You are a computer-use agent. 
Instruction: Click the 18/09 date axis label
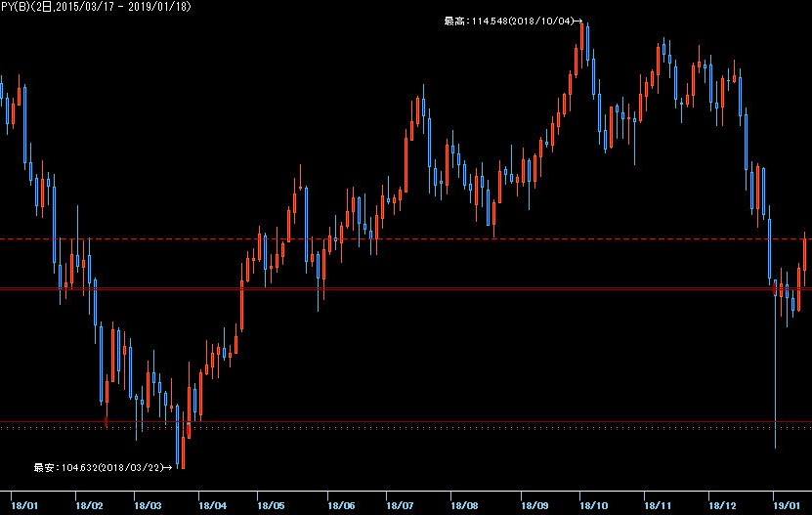(x=534, y=505)
